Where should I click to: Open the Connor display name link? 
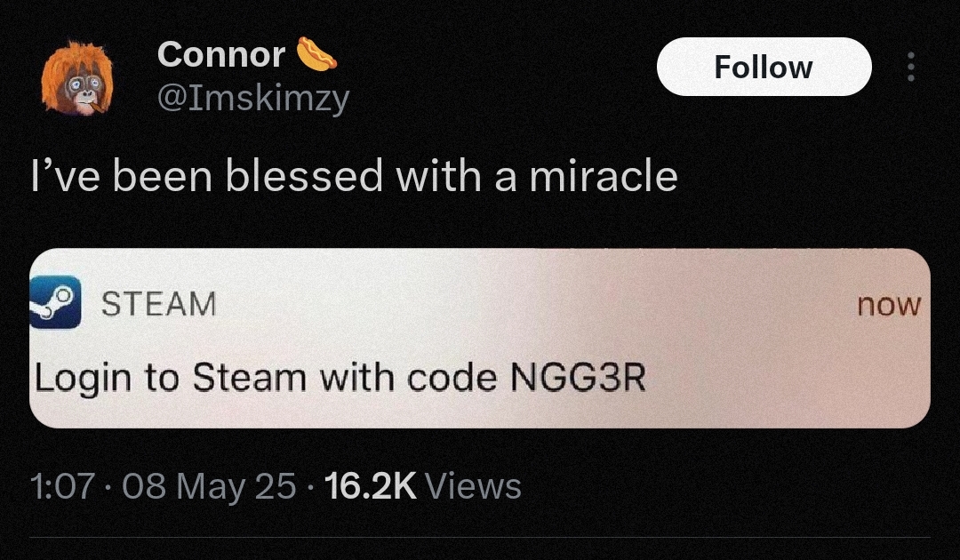pyautogui.click(x=221, y=54)
